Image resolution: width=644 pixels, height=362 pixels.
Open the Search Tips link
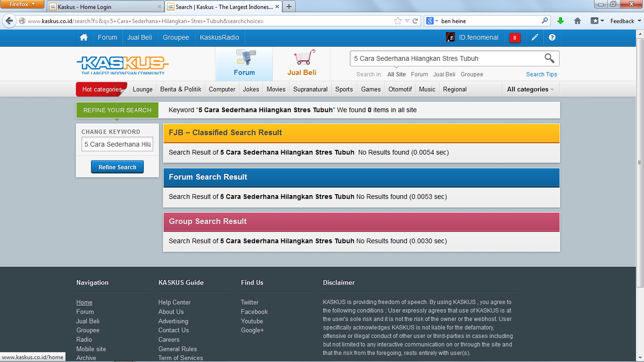click(x=541, y=74)
